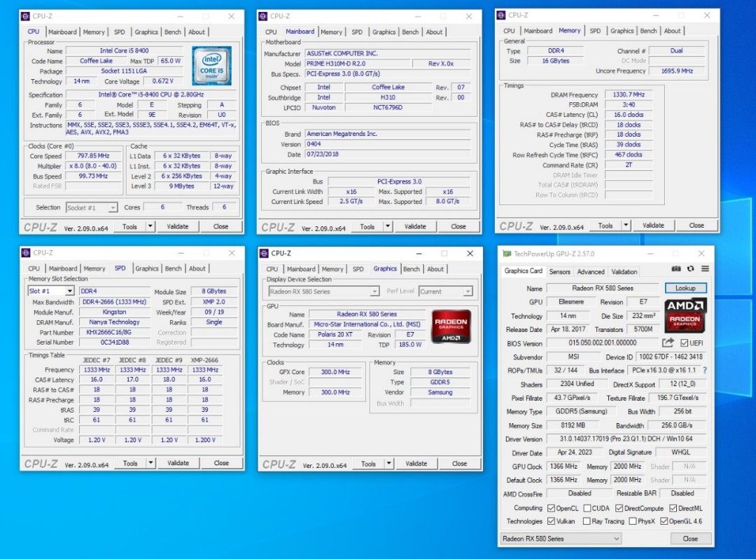The height and width of the screenshot is (559, 756).
Task: Toggle the DirectCompute checkbox
Action: [x=619, y=508]
